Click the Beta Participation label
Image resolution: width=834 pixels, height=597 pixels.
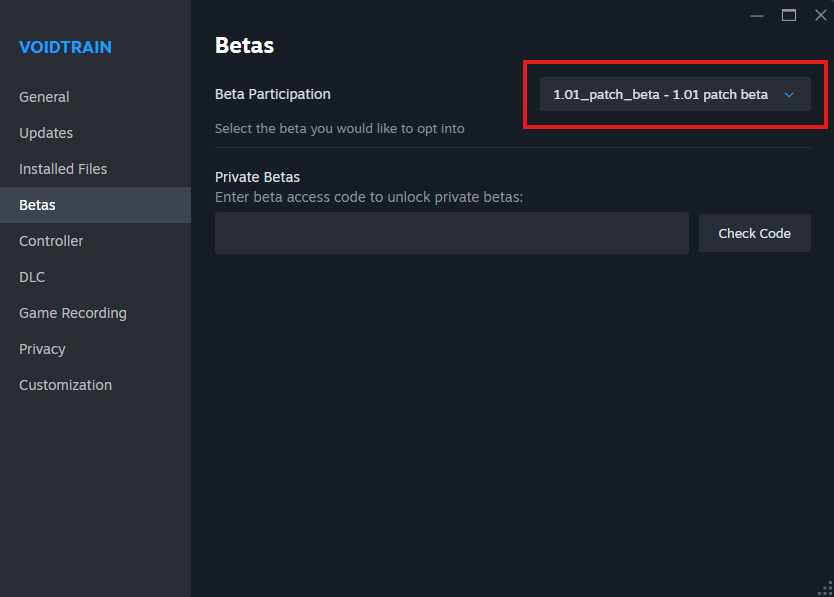pos(272,94)
